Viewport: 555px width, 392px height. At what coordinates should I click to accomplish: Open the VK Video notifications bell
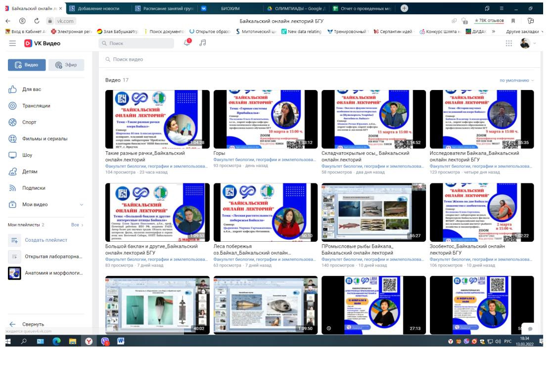[x=187, y=43]
